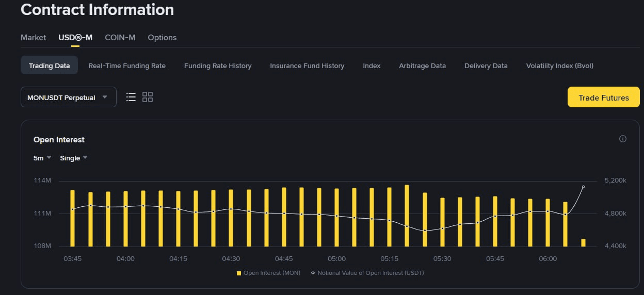
Task: Open the Options tab
Action: click(x=162, y=38)
